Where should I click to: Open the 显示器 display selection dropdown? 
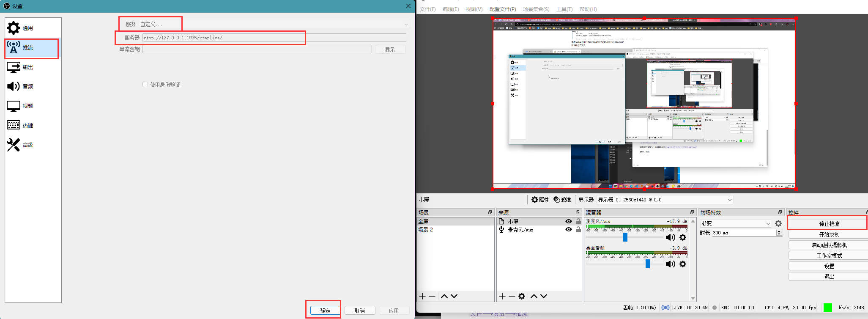[x=665, y=200]
